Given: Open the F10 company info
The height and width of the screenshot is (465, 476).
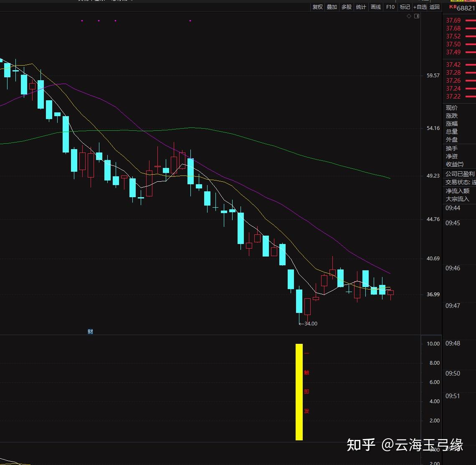Looking at the screenshot, I should pos(390,7).
